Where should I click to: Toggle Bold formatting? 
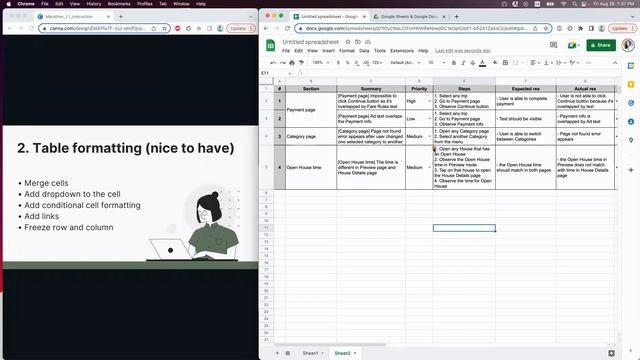click(x=454, y=63)
